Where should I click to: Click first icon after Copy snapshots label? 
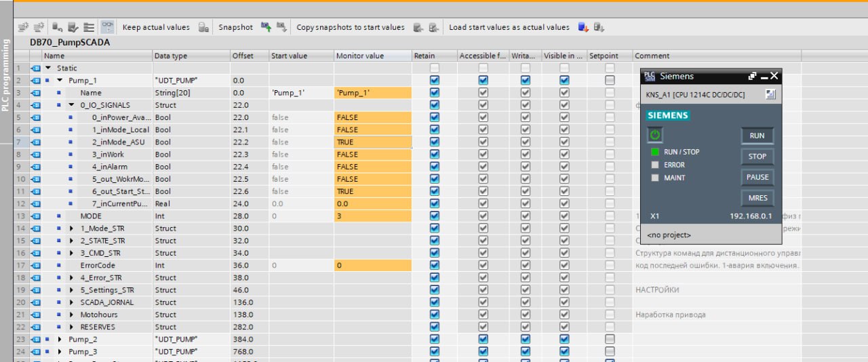418,27
